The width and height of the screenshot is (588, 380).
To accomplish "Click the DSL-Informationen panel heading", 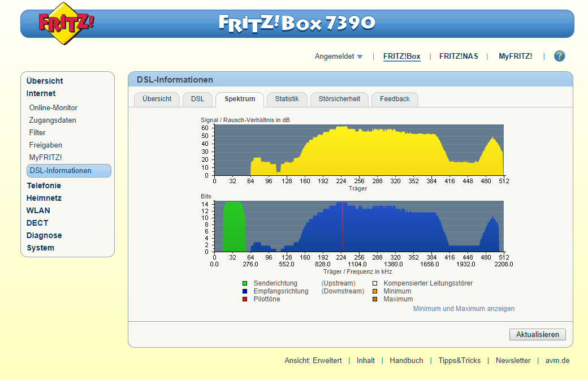I will click(x=175, y=80).
